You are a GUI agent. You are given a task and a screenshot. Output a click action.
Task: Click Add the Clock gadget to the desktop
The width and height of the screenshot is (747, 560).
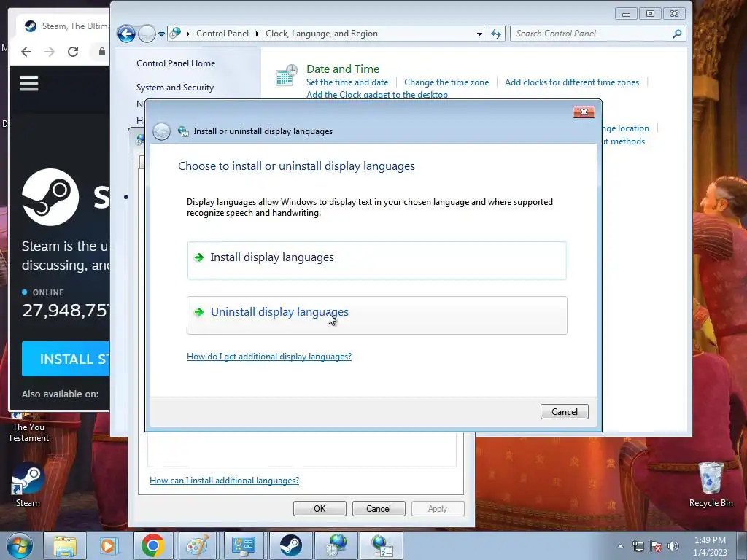[x=377, y=94]
